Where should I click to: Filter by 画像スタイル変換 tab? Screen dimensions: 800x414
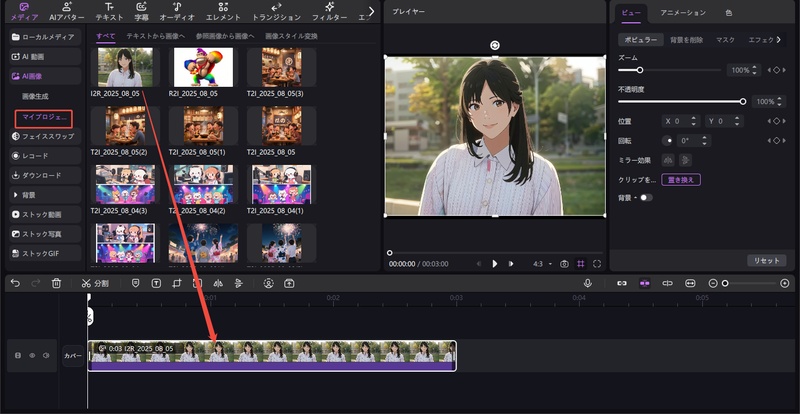[291, 36]
